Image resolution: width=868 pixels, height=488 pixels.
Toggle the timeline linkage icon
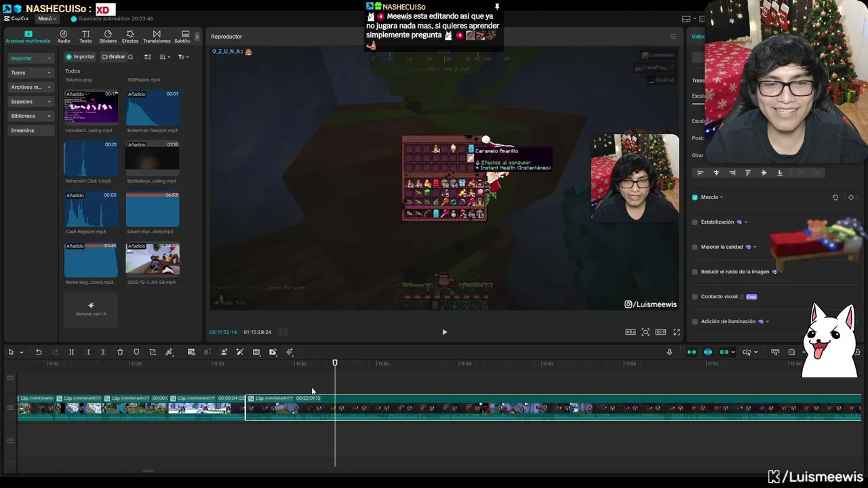724,352
